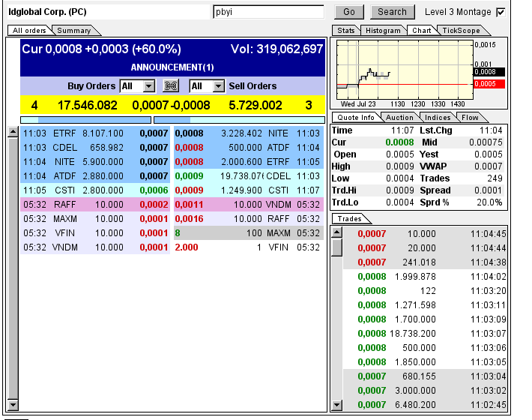532x420 pixels.
Task: Click the Search button
Action: coord(392,12)
